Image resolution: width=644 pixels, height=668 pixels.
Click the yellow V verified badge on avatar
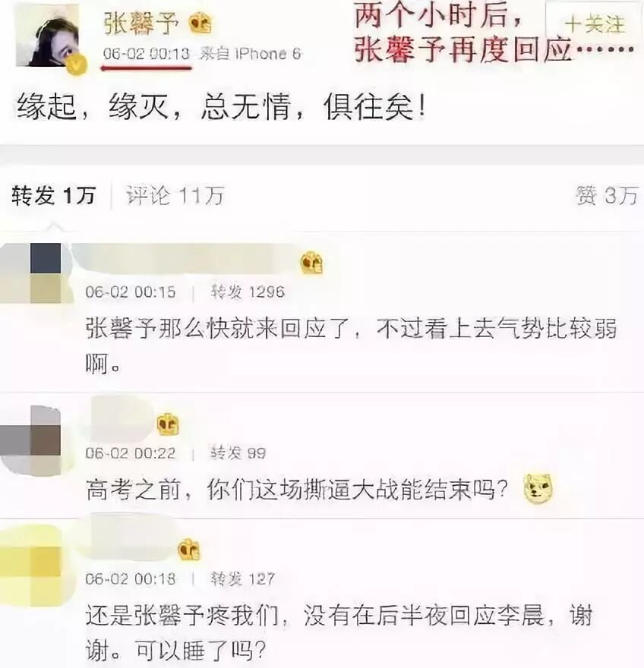coord(76,65)
